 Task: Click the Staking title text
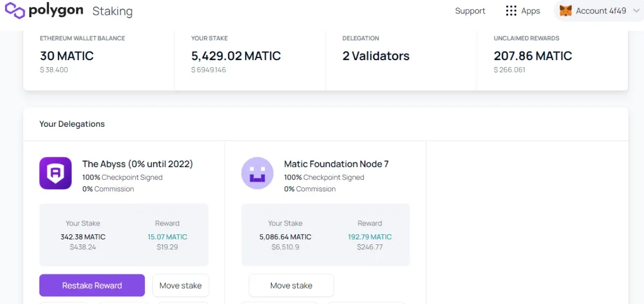click(112, 11)
